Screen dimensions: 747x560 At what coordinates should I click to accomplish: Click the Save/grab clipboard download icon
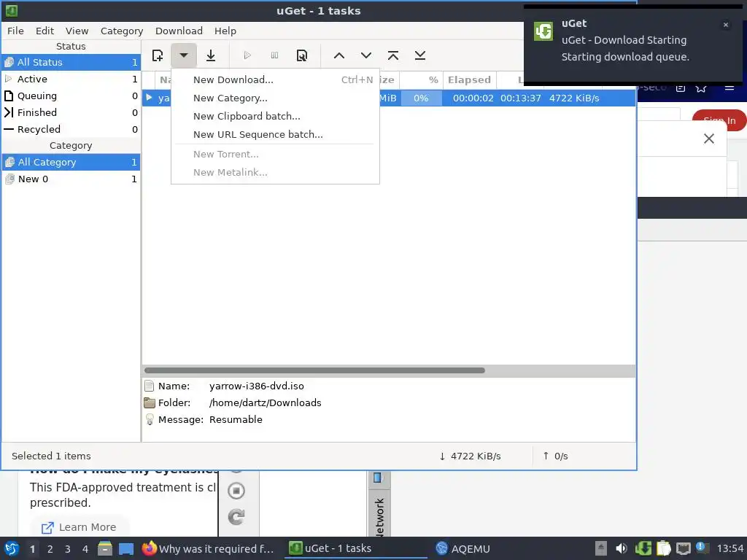click(x=211, y=55)
